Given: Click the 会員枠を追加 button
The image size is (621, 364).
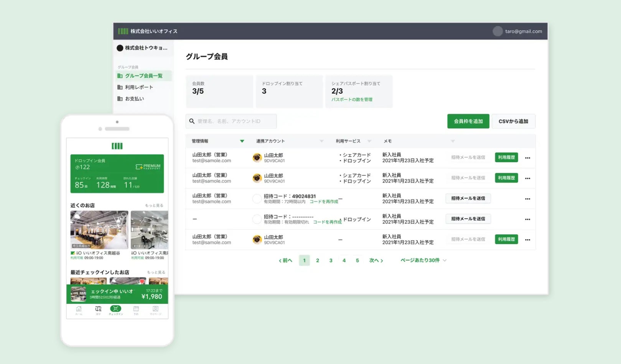Looking at the screenshot, I should point(468,121).
